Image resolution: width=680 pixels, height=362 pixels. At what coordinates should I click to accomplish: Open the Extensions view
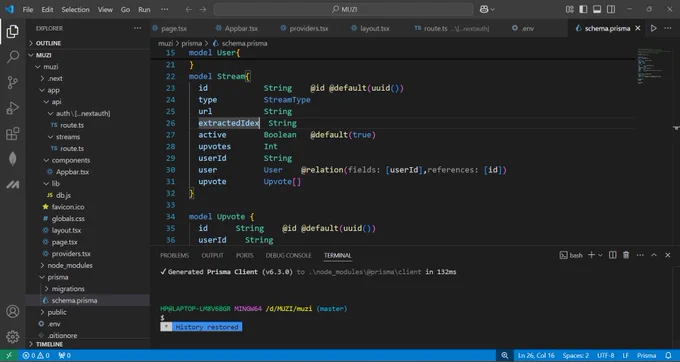(x=13, y=134)
